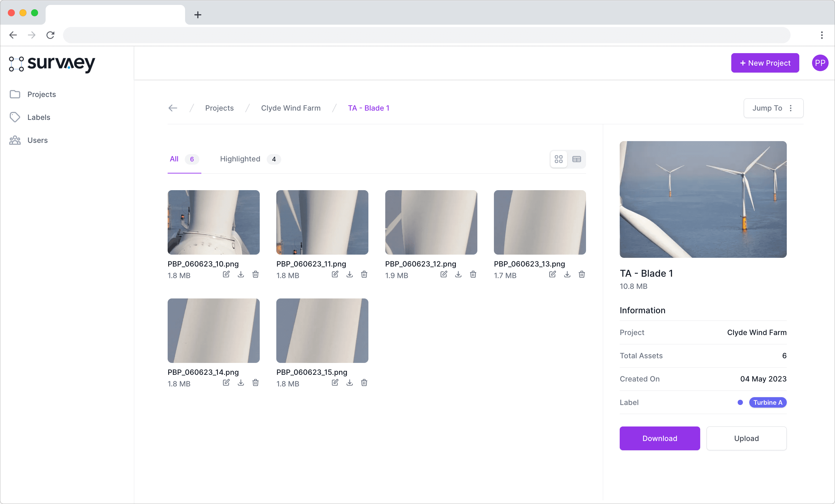
Task: Download PBP_060623_10.png file
Action: pos(241,274)
